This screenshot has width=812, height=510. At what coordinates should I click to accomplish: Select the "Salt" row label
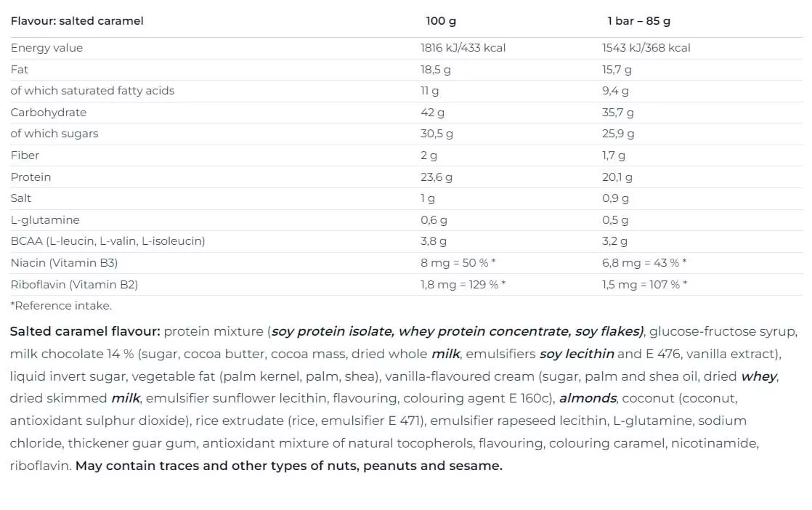click(x=21, y=198)
